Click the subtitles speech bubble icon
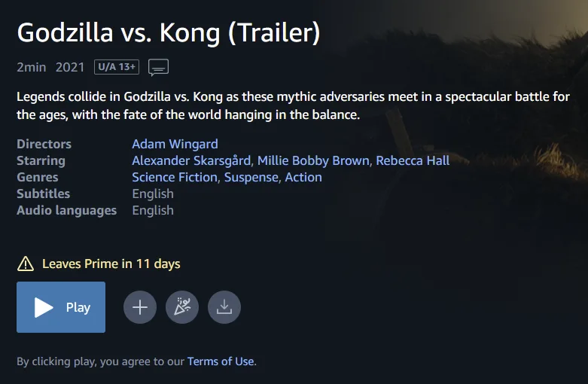 point(158,67)
